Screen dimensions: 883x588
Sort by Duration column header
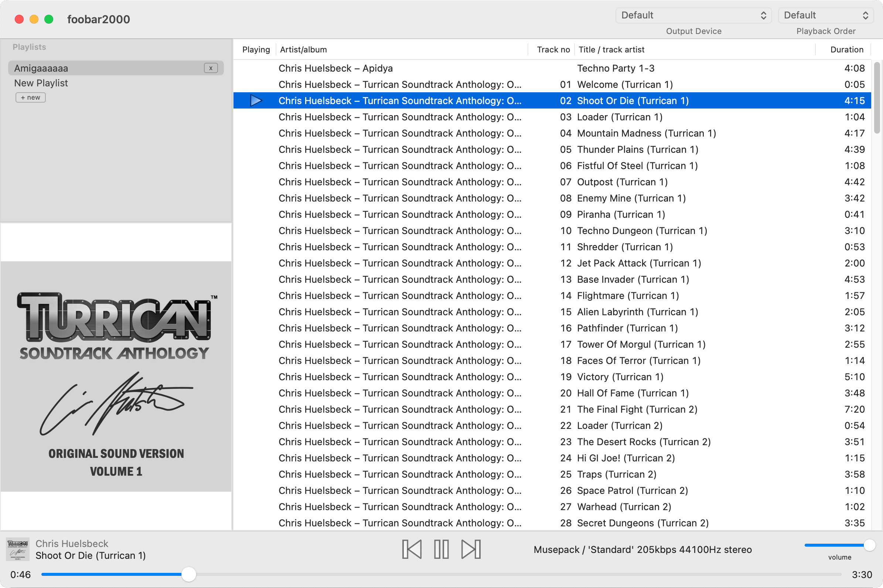click(846, 49)
